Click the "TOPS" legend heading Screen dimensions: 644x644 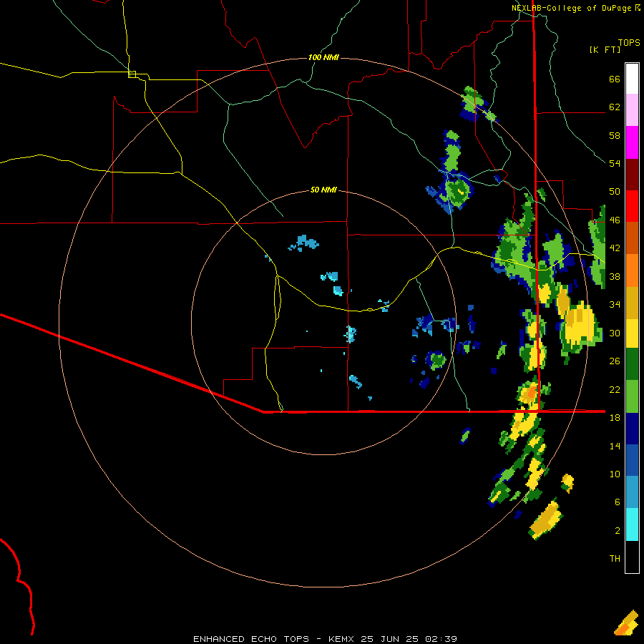[x=629, y=42]
